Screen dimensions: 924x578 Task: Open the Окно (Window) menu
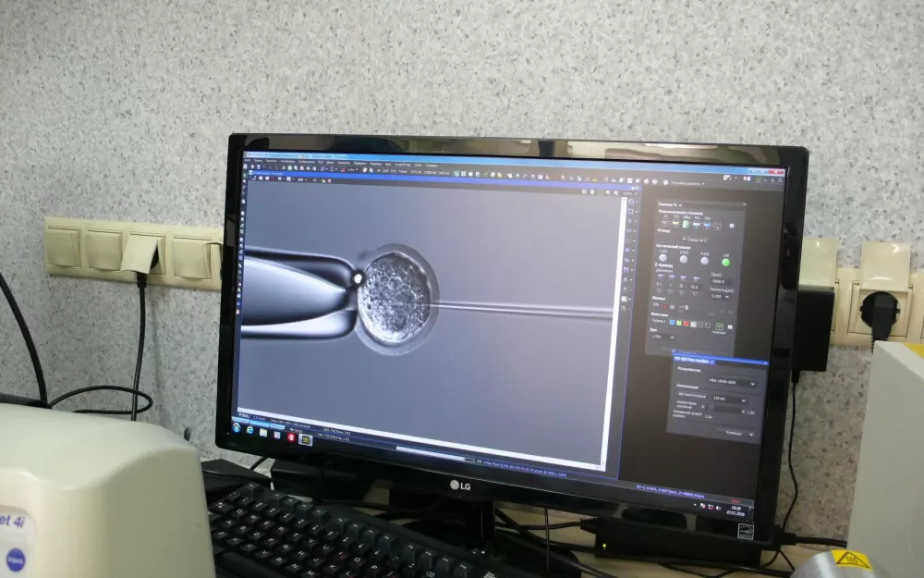coord(418,166)
